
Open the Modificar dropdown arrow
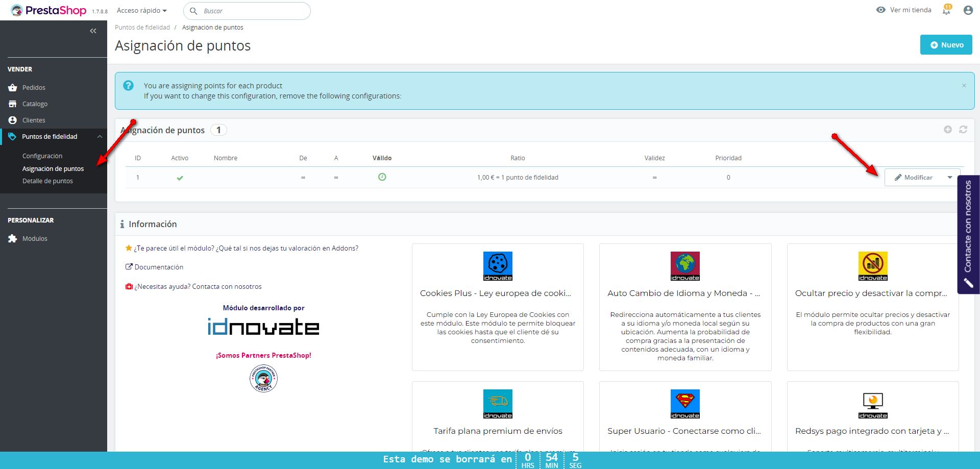pyautogui.click(x=950, y=178)
